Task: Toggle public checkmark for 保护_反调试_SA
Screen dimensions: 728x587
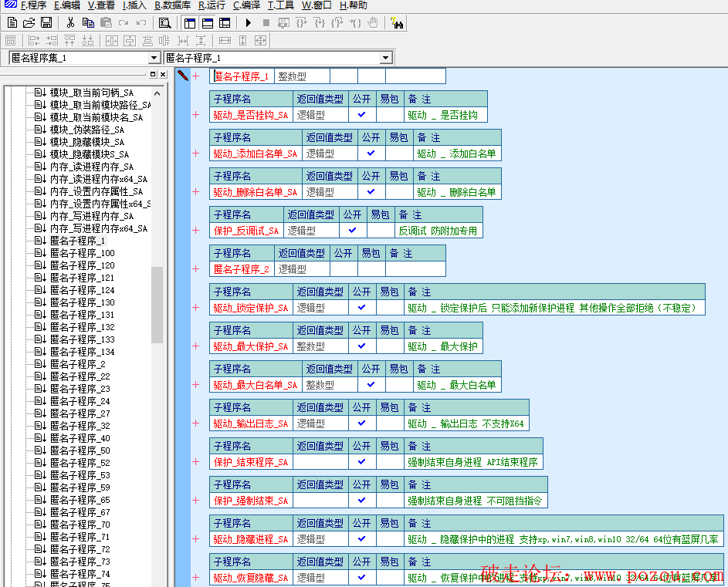Action: [x=352, y=230]
